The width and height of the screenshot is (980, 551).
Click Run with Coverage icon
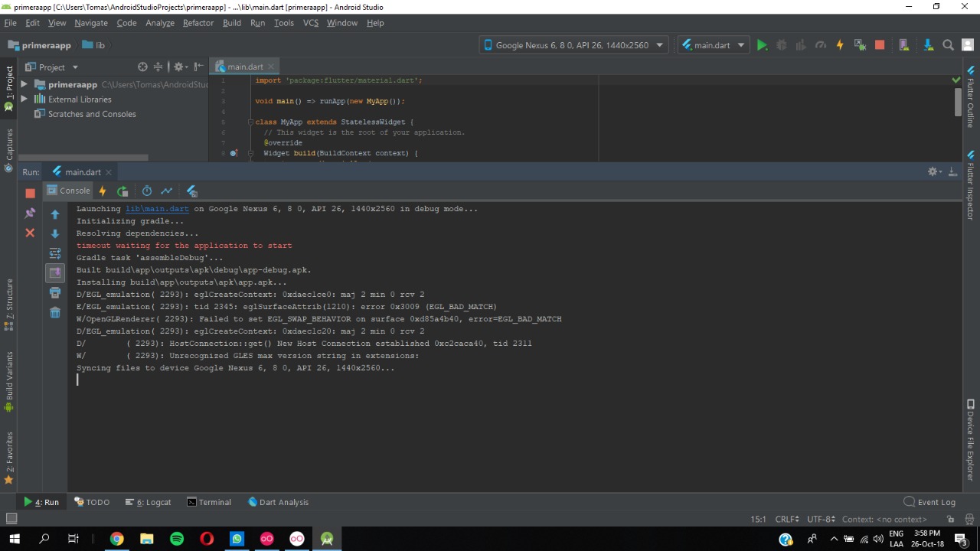point(801,45)
